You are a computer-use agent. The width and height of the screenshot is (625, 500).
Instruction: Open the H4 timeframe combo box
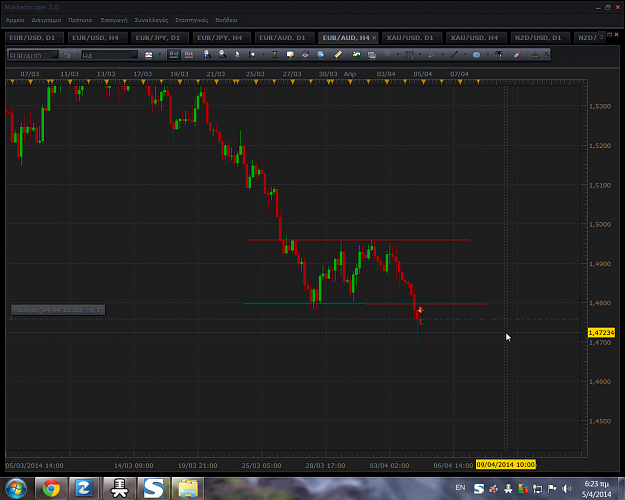pyautogui.click(x=110, y=55)
